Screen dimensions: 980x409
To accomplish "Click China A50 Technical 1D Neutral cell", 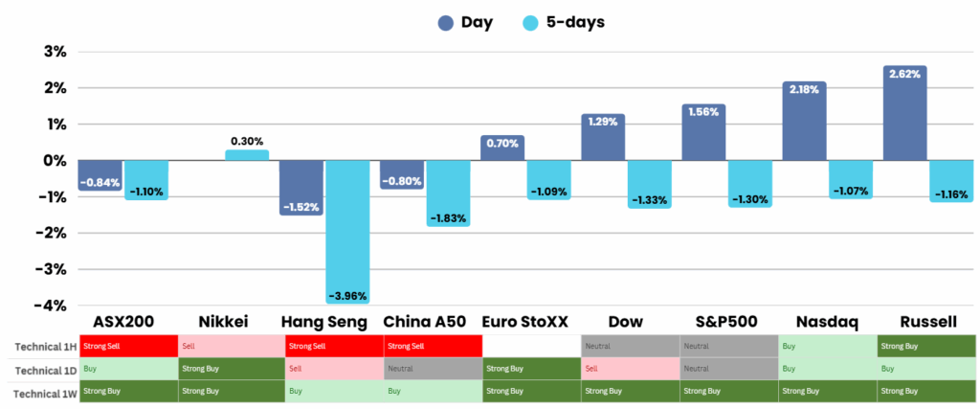I will [432, 368].
